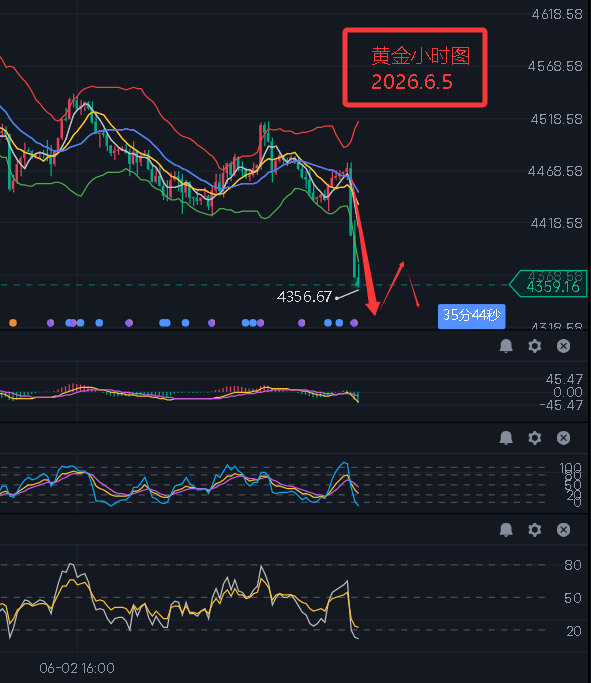Set an alert bell on the KDJ panel
This screenshot has width=591, height=683.
click(506, 438)
